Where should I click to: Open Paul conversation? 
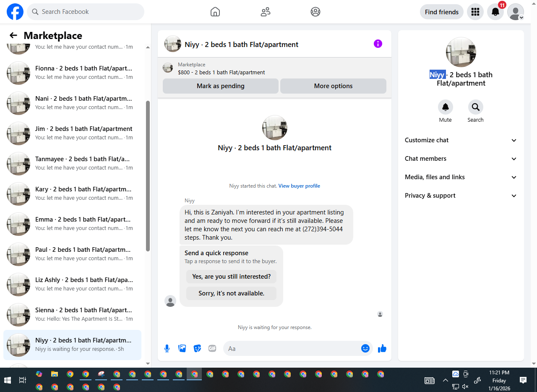point(72,254)
